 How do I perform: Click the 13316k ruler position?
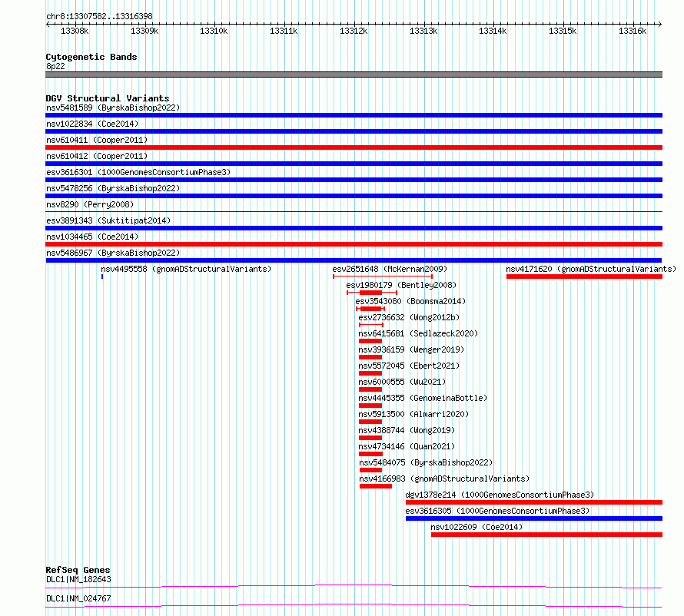(x=633, y=31)
